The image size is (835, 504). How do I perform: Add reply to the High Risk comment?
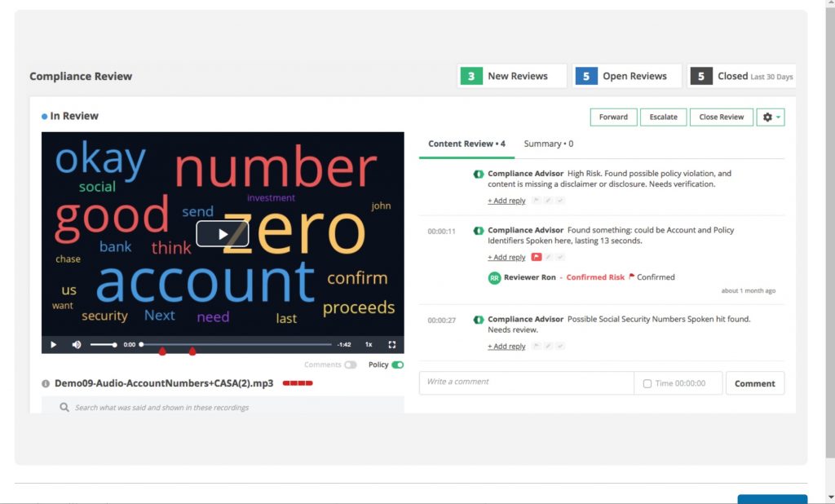506,201
